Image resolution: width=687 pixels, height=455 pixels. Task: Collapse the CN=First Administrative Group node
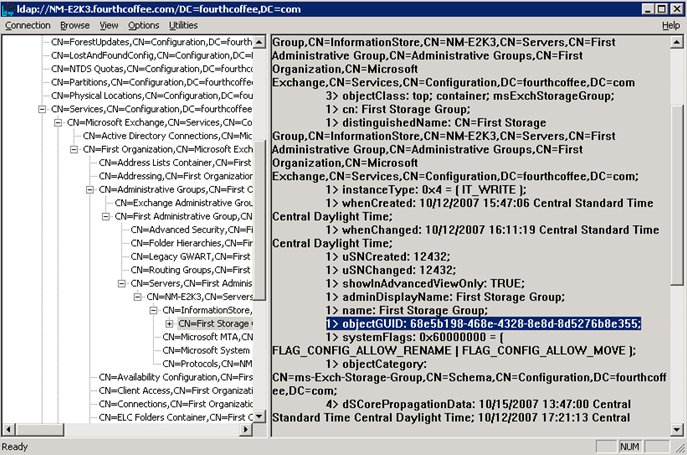point(106,217)
